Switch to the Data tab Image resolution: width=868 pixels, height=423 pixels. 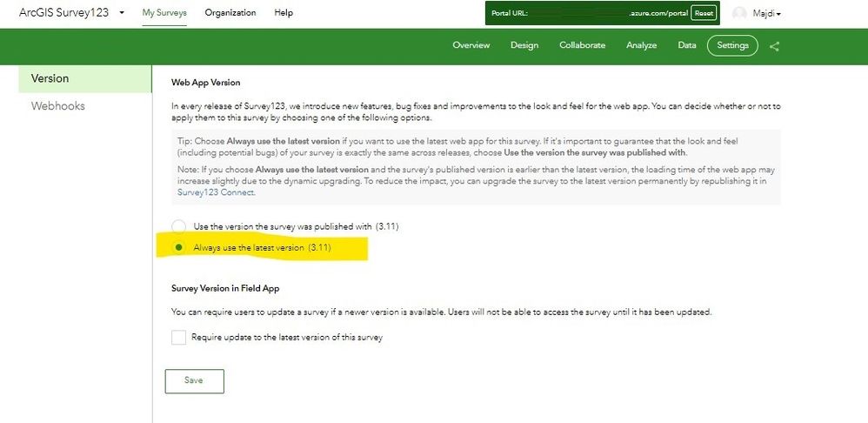687,45
